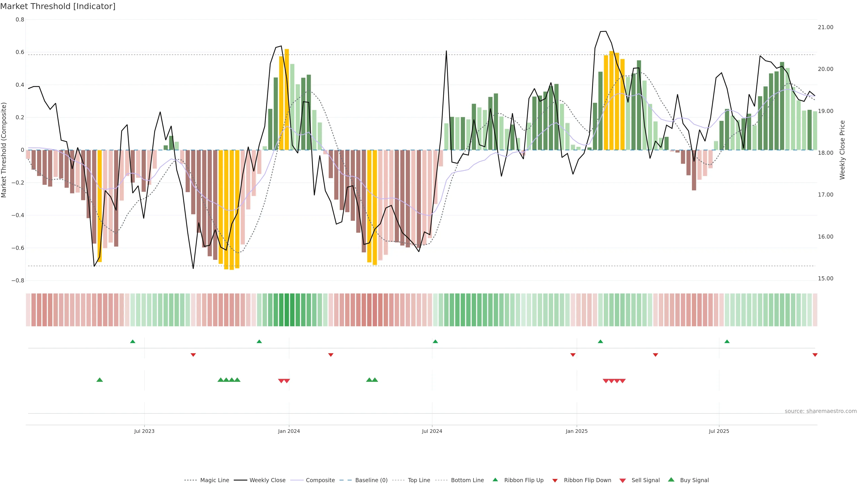Click the Sell Signal legend marker icon
The image size is (868, 488).
(x=623, y=481)
